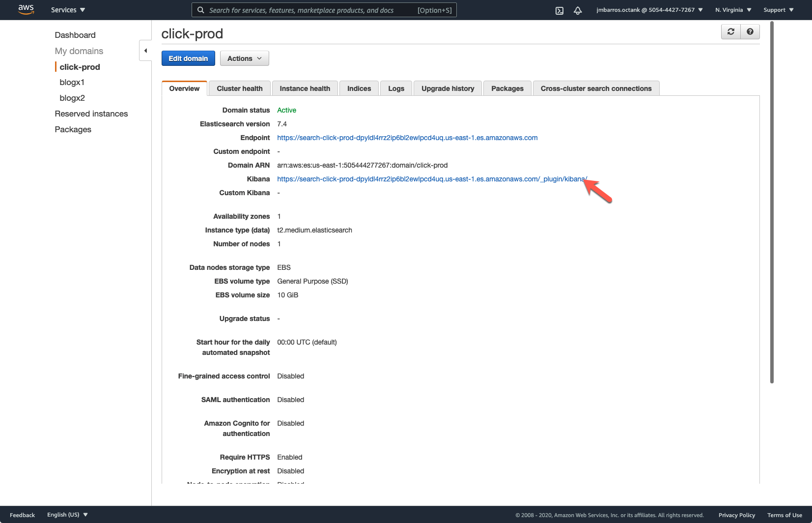The image size is (812, 523).
Task: Open the N. Virginia region selector
Action: coord(733,10)
